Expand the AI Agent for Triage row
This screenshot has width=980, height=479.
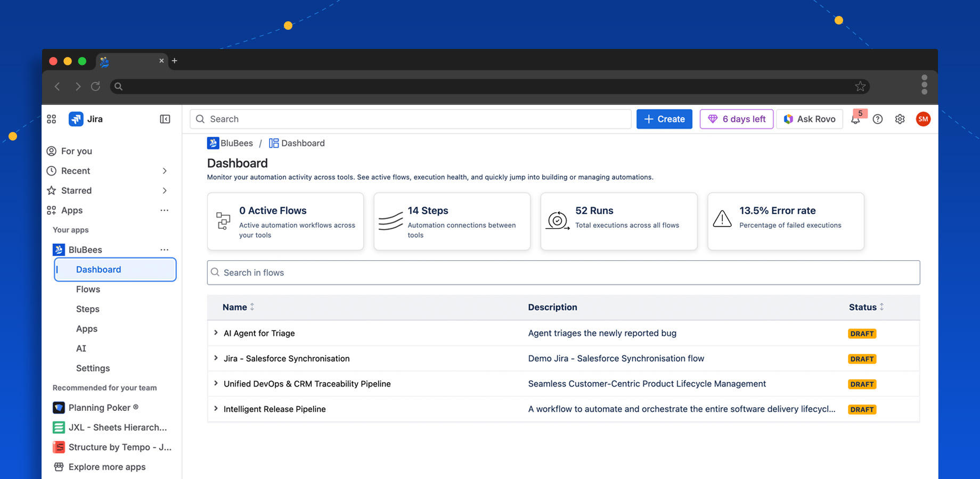click(x=216, y=333)
